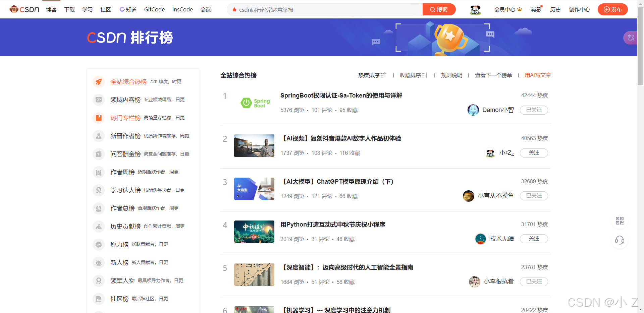The height and width of the screenshot is (313, 644).
Task: Sort list by 热度排序
Action: tap(372, 75)
